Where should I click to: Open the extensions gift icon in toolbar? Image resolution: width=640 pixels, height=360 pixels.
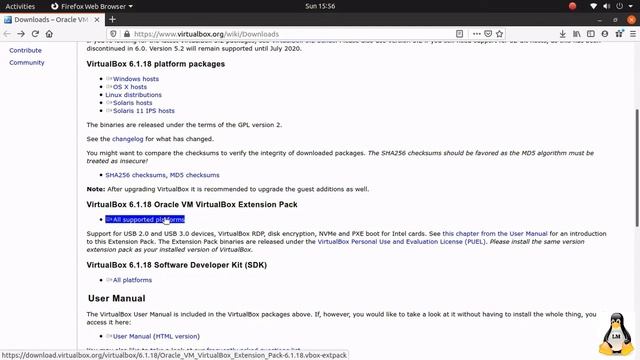coord(619,34)
